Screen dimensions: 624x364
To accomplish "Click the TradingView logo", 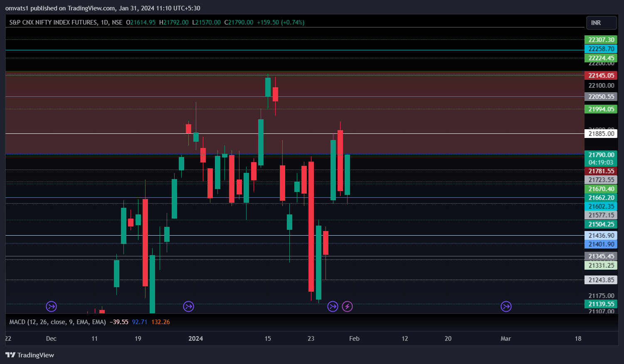I will point(30,355).
